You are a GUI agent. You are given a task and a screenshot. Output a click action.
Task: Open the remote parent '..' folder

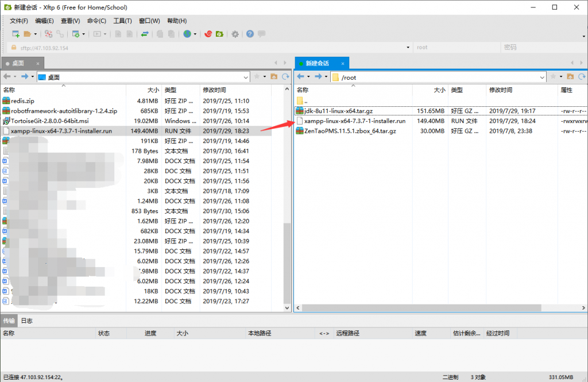tap(302, 101)
